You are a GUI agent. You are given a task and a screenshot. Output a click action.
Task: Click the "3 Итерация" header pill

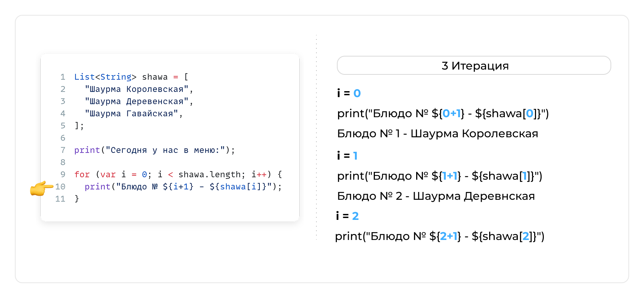474,65
